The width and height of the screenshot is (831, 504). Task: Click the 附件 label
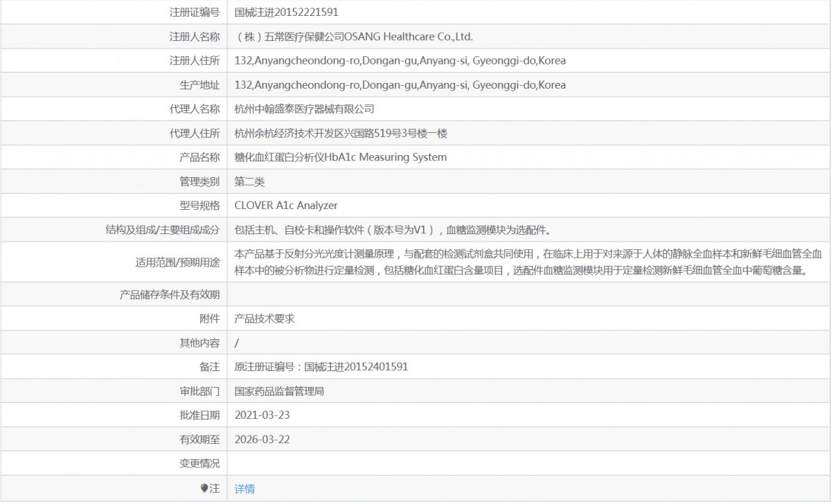click(210, 319)
